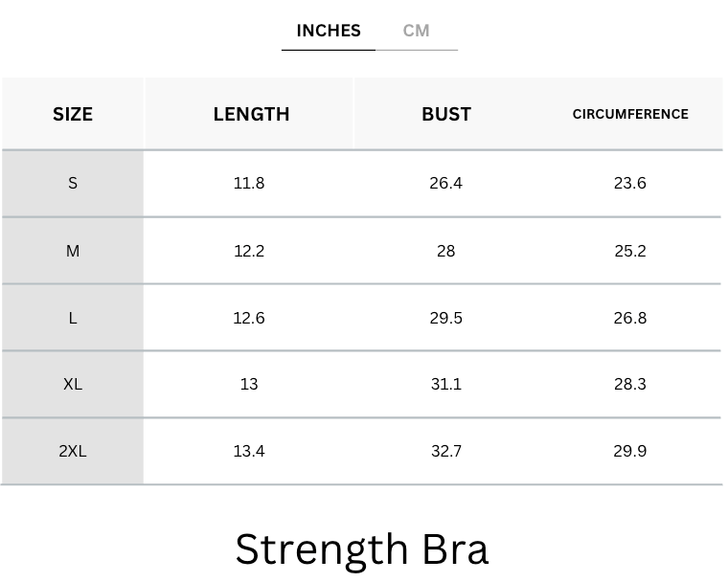Click the 28 bust value for M
This screenshot has width=728, height=582.
coord(445,251)
